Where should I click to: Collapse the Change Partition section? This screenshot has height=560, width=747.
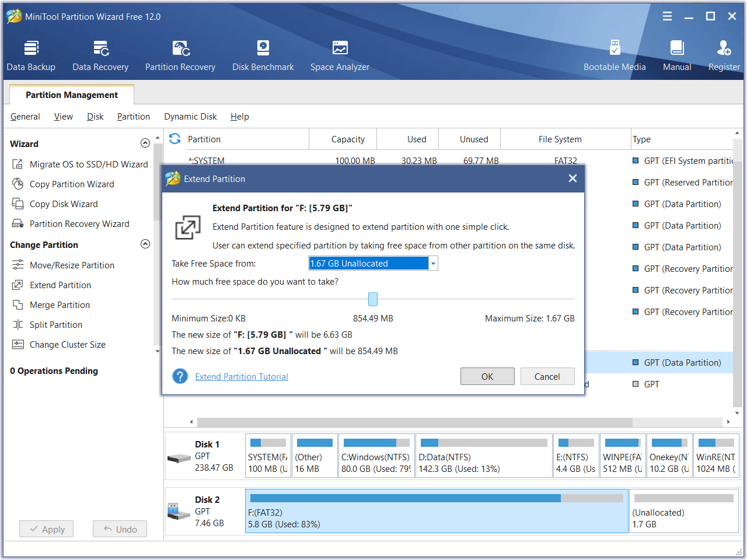tap(145, 244)
